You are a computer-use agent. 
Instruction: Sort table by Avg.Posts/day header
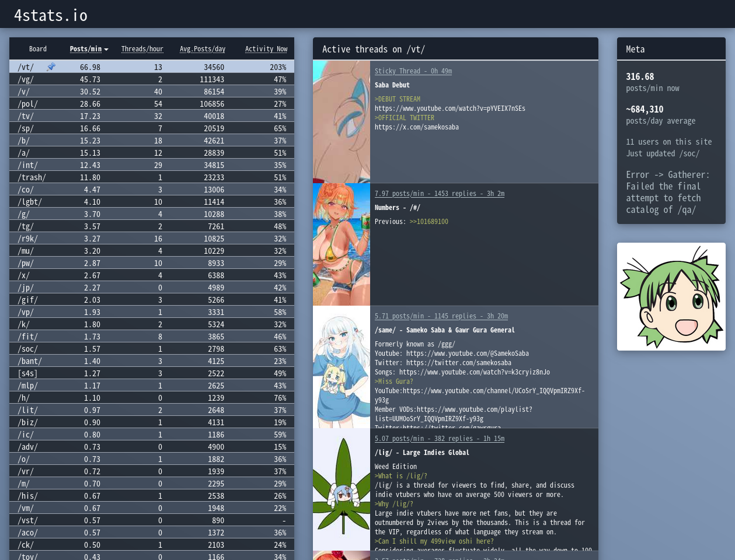pos(202,49)
